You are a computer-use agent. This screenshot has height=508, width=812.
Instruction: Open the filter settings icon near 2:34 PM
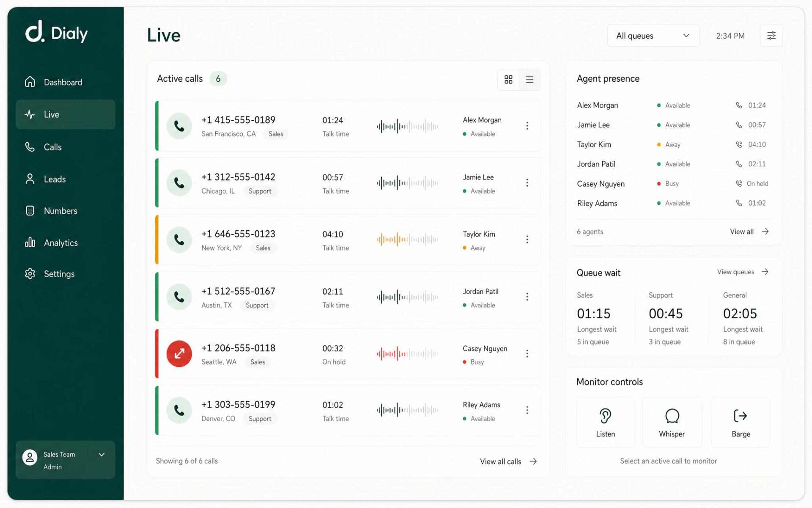pos(771,36)
